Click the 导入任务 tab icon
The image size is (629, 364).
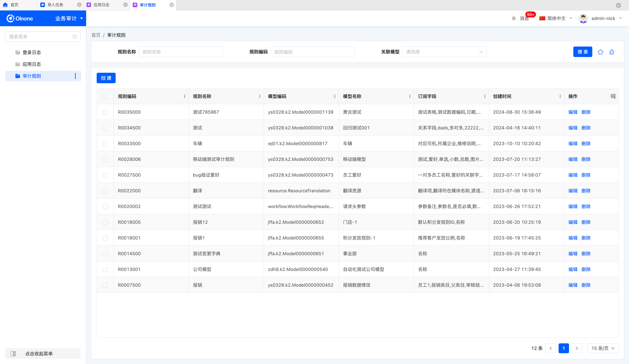[42, 5]
